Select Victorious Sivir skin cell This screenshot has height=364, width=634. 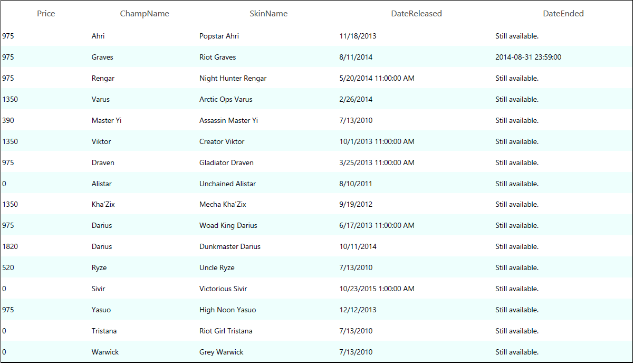coord(223,289)
